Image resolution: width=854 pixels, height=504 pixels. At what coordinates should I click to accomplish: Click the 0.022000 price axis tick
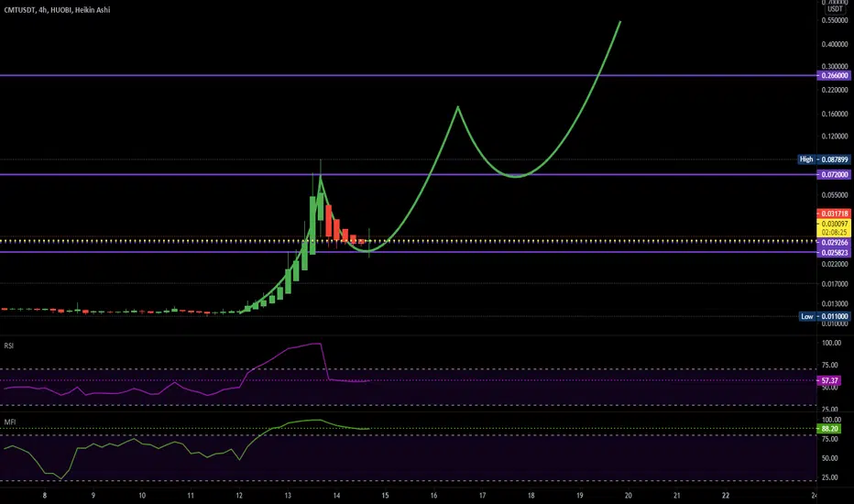click(835, 264)
